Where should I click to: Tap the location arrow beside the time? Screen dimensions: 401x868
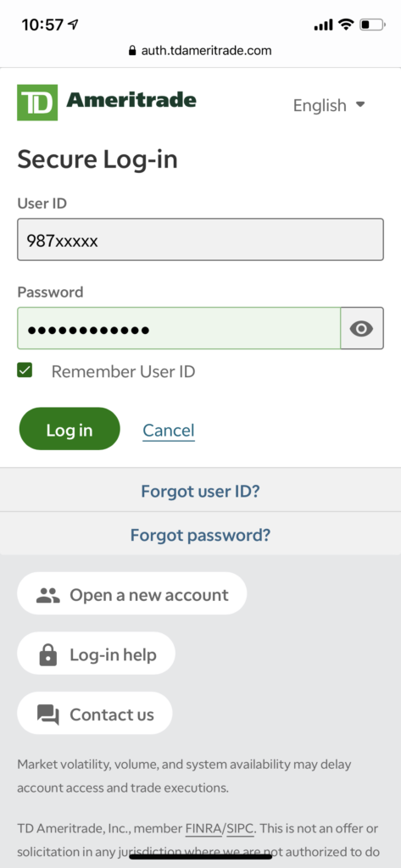point(73,25)
